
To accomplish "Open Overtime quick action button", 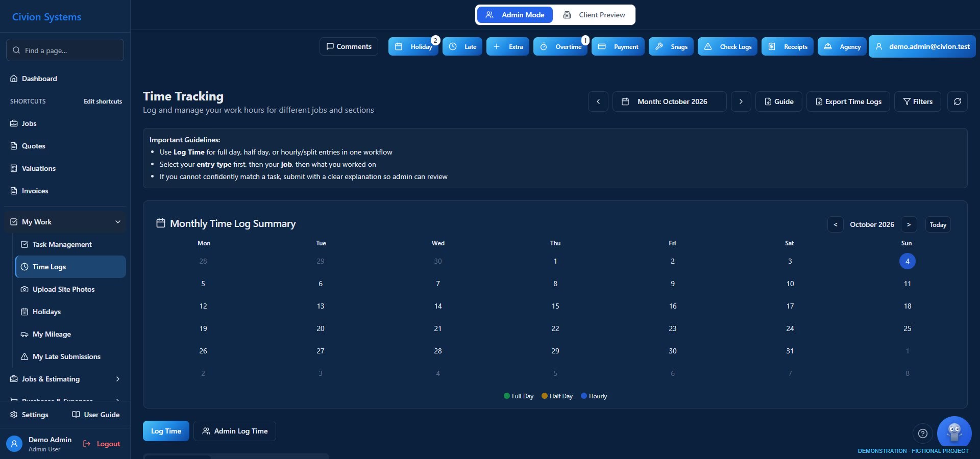I will [x=560, y=46].
